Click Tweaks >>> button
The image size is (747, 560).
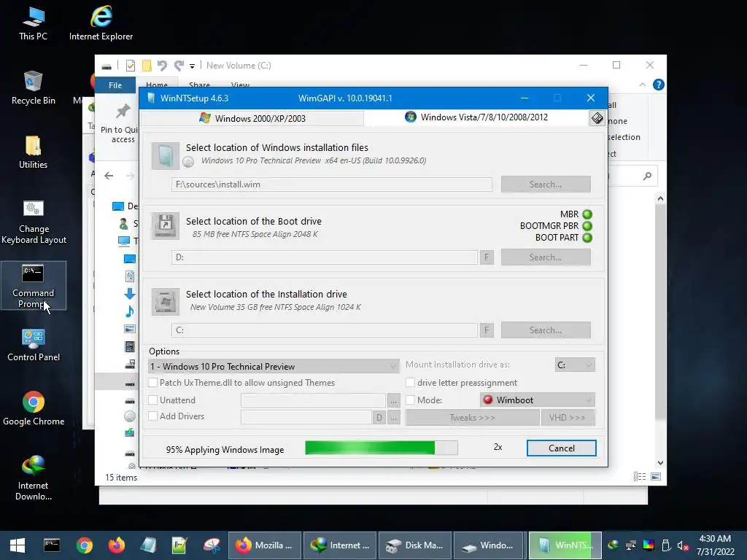tap(472, 418)
